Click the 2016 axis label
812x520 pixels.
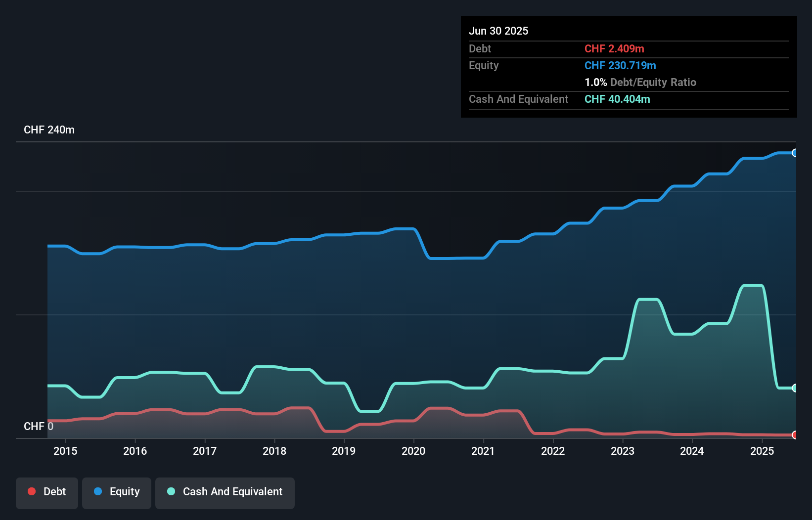pos(135,451)
